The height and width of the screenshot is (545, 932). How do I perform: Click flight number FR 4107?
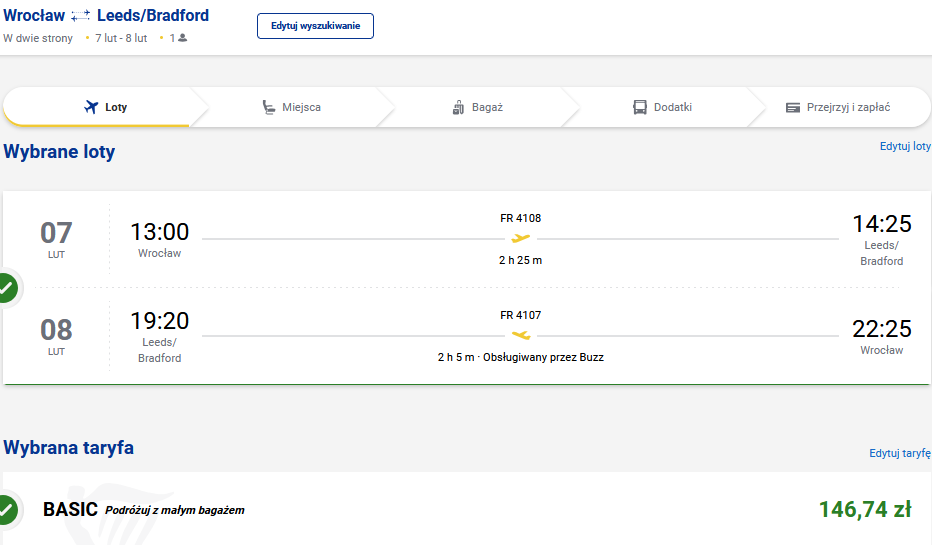coord(521,315)
